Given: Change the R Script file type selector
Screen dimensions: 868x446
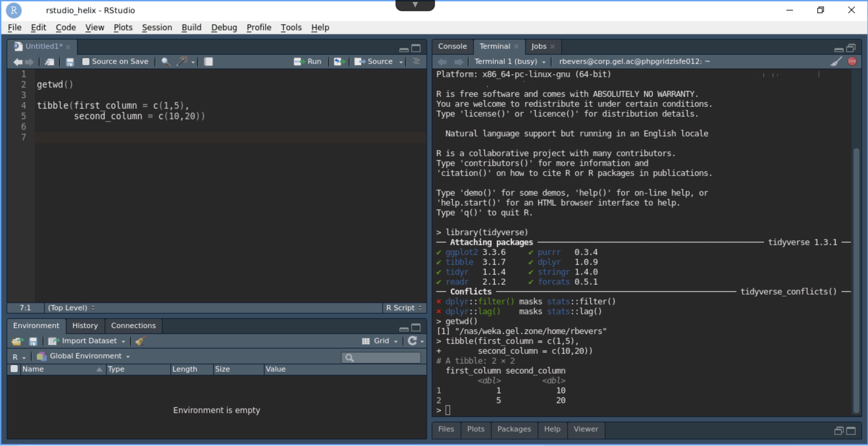Looking at the screenshot, I should (404, 308).
